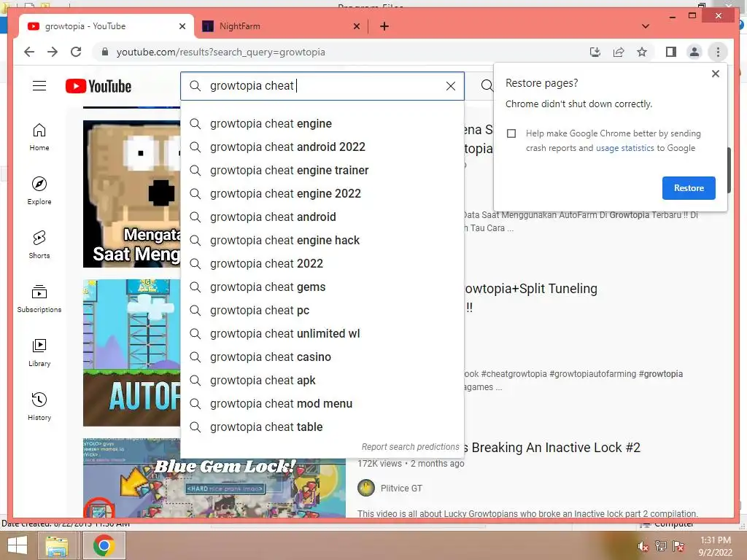Click the YouTube logo

point(98,86)
